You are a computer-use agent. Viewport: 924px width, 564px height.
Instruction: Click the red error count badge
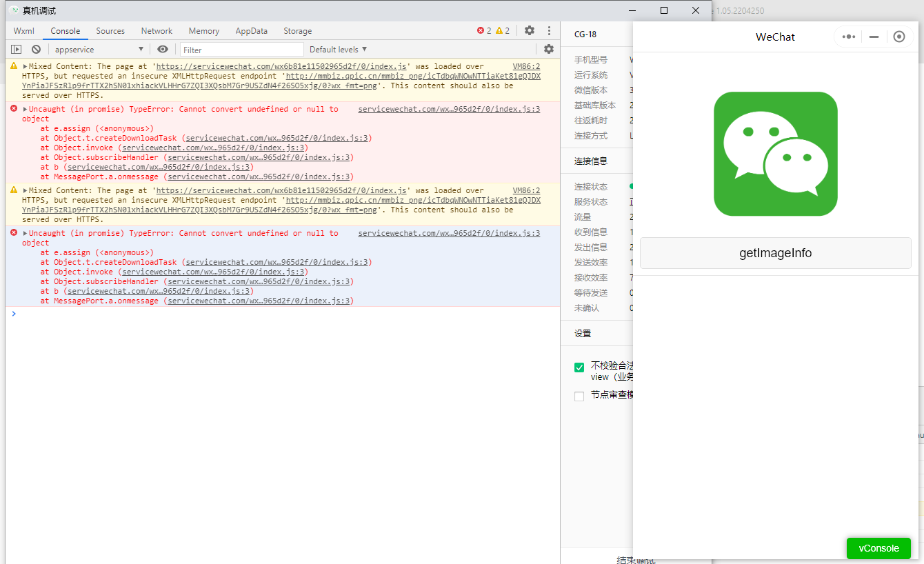point(484,30)
